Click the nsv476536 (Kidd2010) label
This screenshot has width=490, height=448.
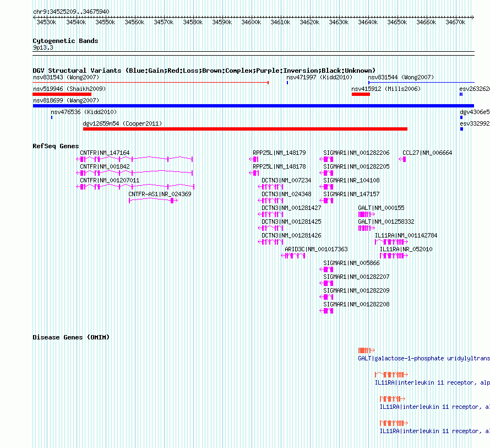[84, 112]
